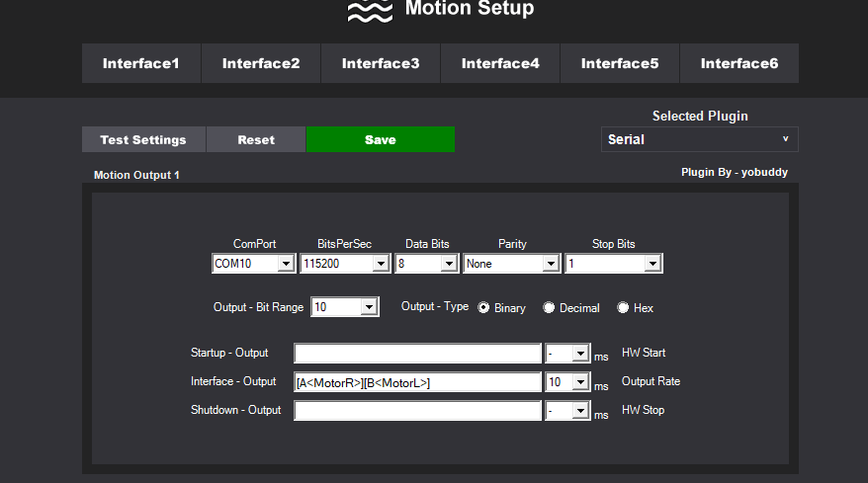The image size is (868, 483).
Task: Select the Interface3 tab
Action: (381, 63)
